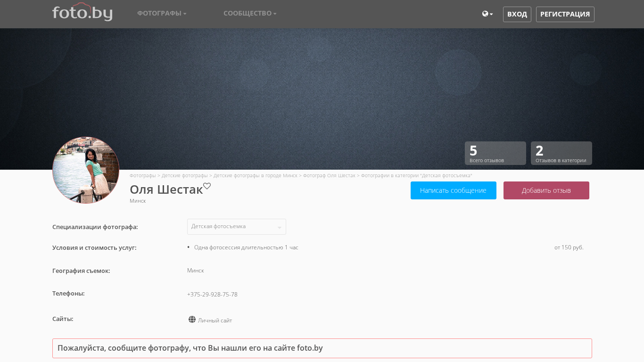Open the Всего отзывов counter box

click(495, 153)
